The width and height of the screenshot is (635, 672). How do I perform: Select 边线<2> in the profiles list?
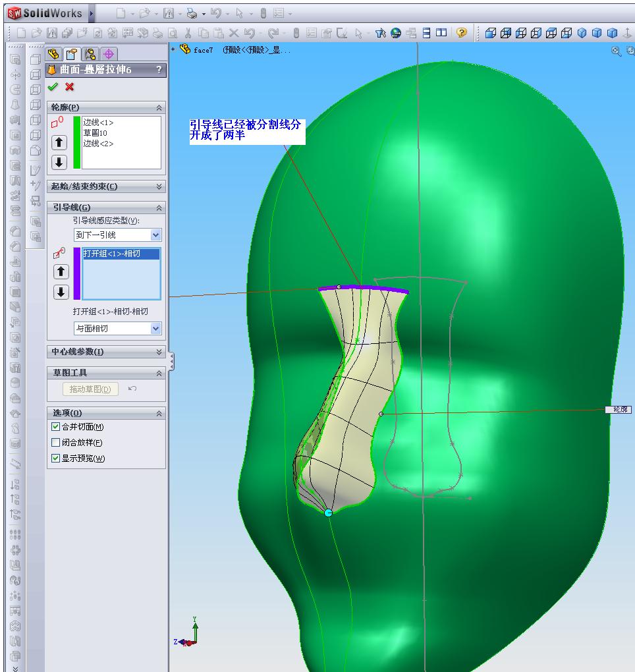(x=98, y=144)
